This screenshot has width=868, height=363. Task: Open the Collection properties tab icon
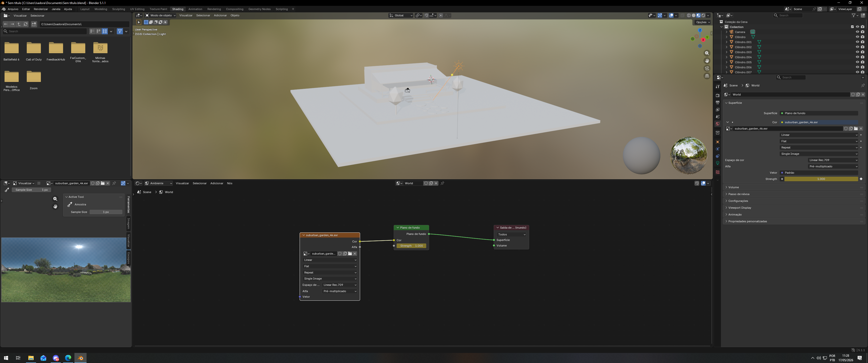click(717, 133)
